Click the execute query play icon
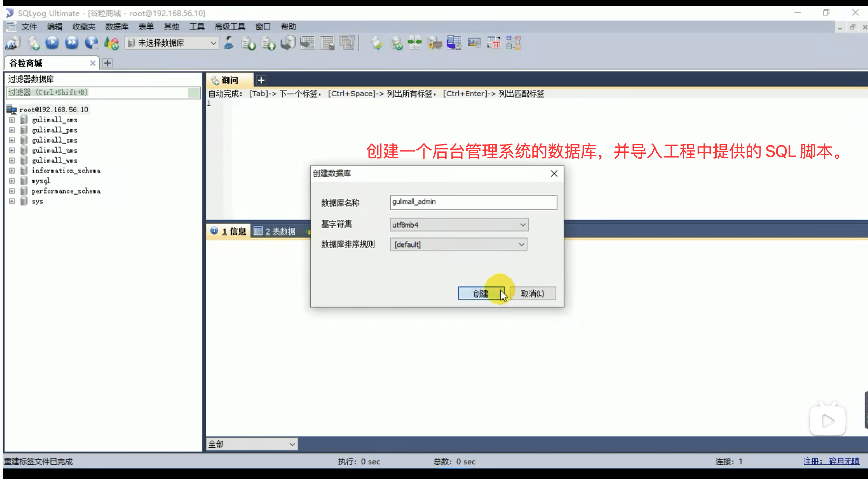 52,43
